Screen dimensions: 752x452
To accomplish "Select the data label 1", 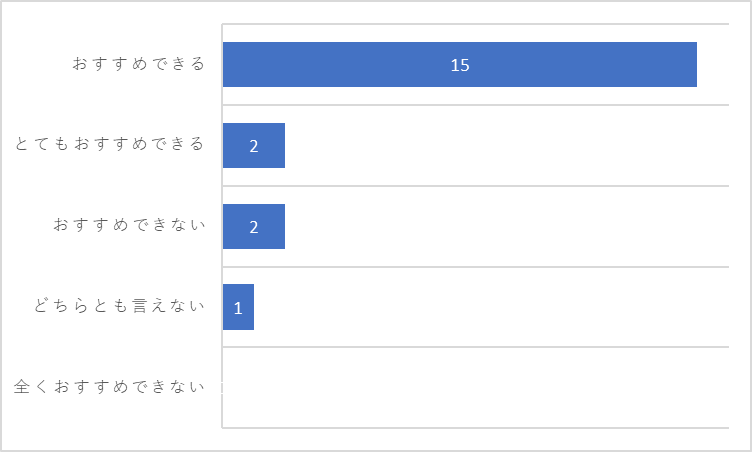I will (x=238, y=308).
